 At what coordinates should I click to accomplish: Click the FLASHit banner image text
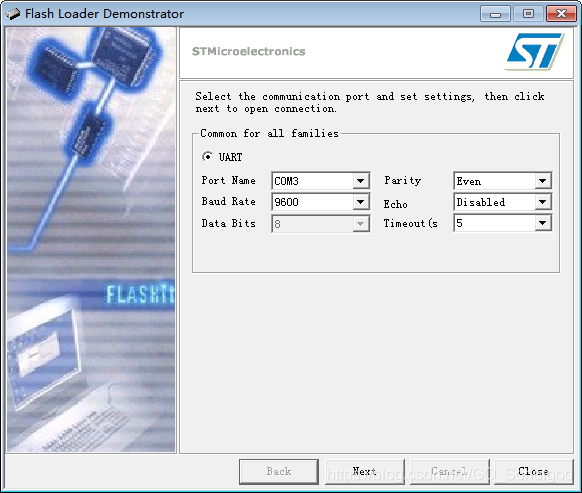140,295
